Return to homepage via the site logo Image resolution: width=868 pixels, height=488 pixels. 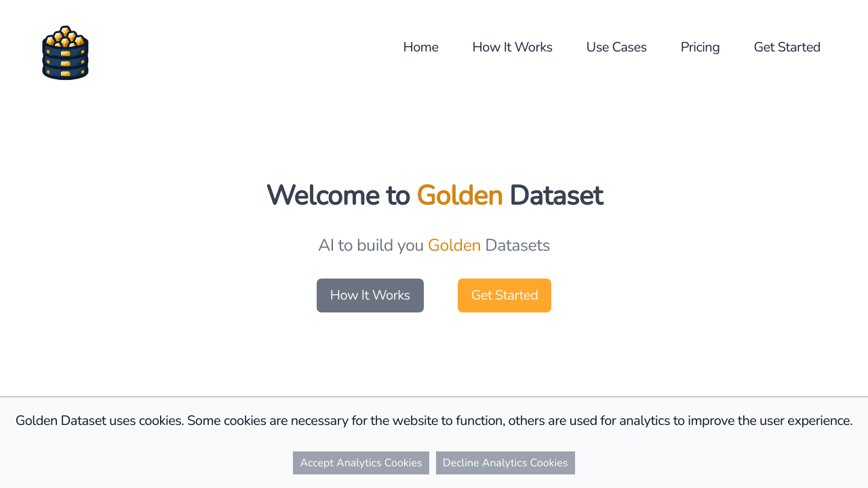pyautogui.click(x=64, y=52)
